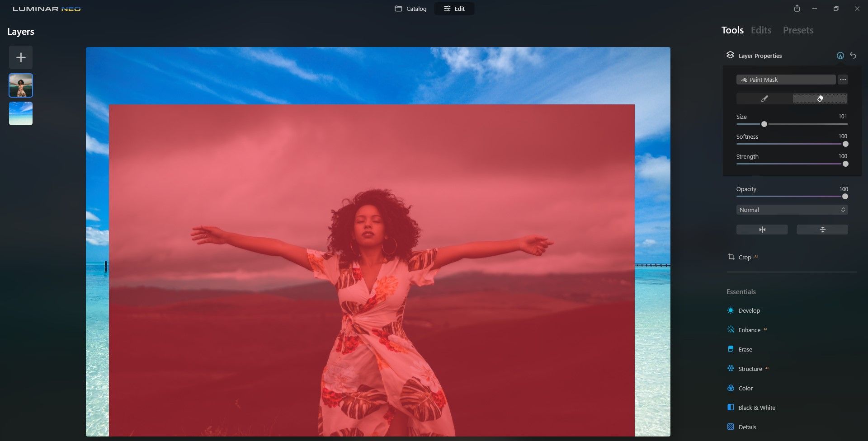Click the Layers panel heading
868x441 pixels.
tap(21, 32)
